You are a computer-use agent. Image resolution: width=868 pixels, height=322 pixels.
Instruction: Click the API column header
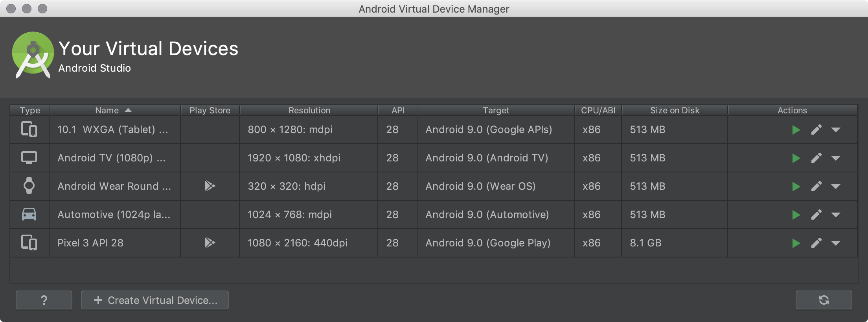pyautogui.click(x=398, y=111)
